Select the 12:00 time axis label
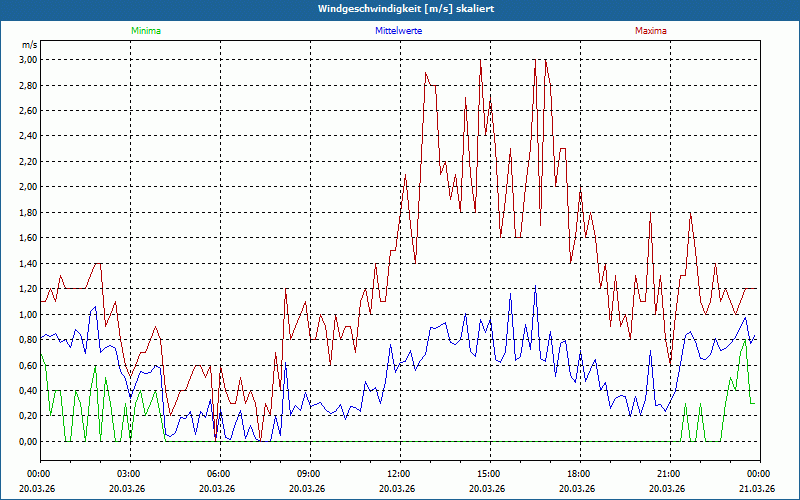Screen dimensions: 800x500 [399, 474]
